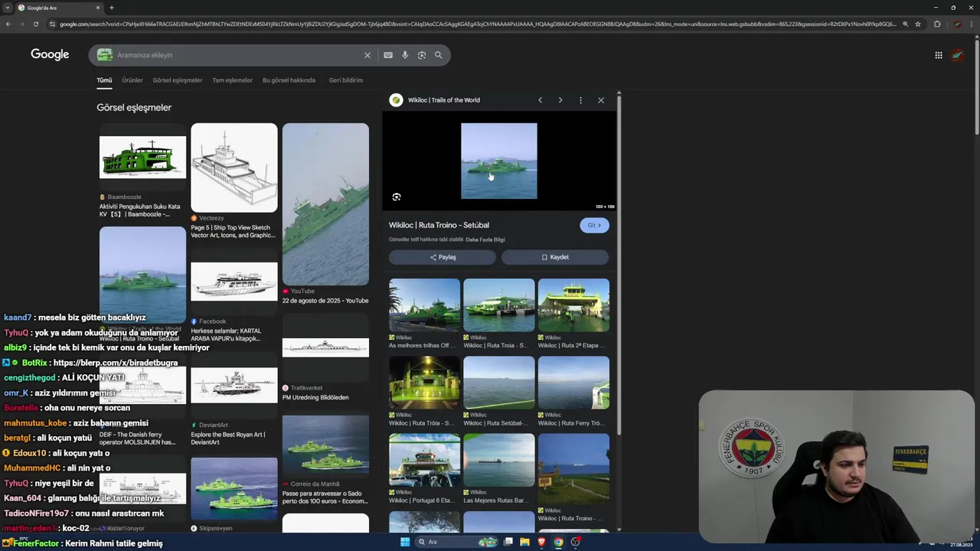Screen dimensions: 980x551
Task: Select the 'Tam eşlemeler' tab
Action: coord(232,80)
